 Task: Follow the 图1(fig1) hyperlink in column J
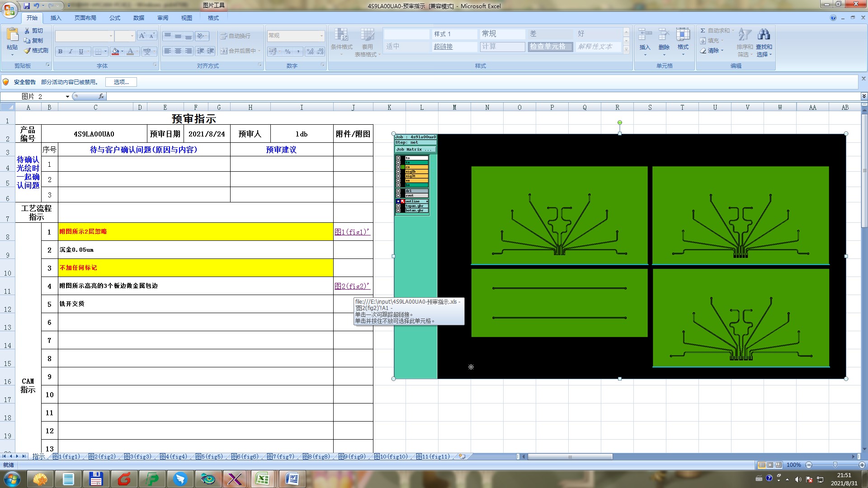(352, 232)
